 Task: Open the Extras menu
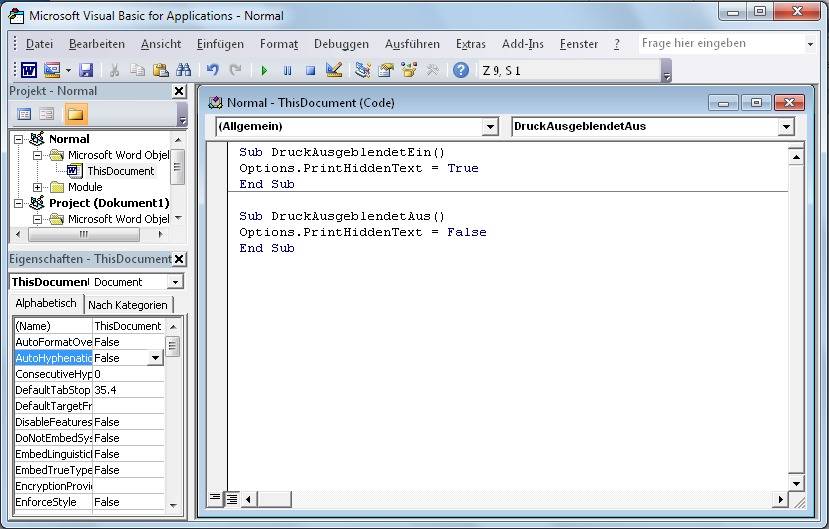coord(471,44)
